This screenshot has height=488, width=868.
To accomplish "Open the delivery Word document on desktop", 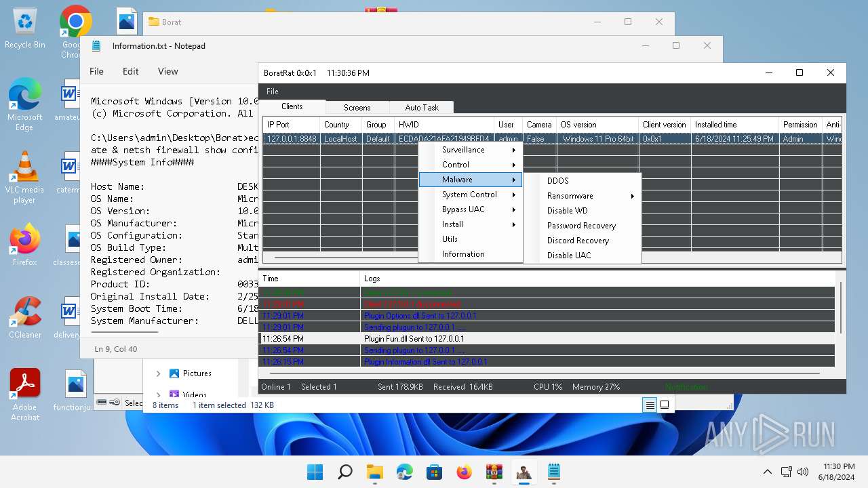I will coord(68,318).
